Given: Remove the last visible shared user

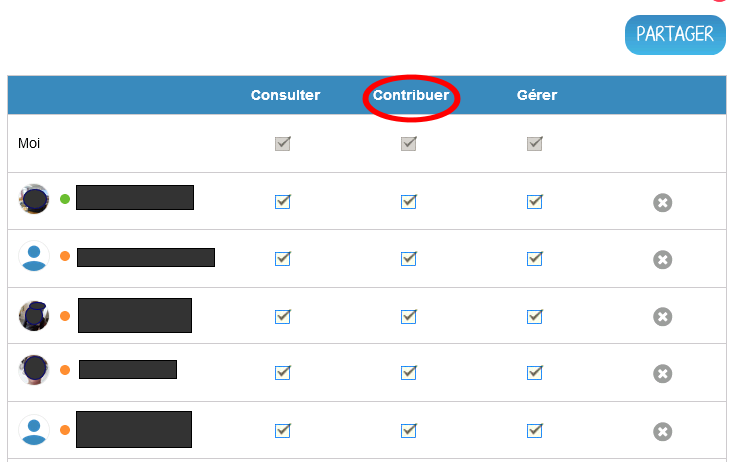Looking at the screenshot, I should click(x=662, y=432).
